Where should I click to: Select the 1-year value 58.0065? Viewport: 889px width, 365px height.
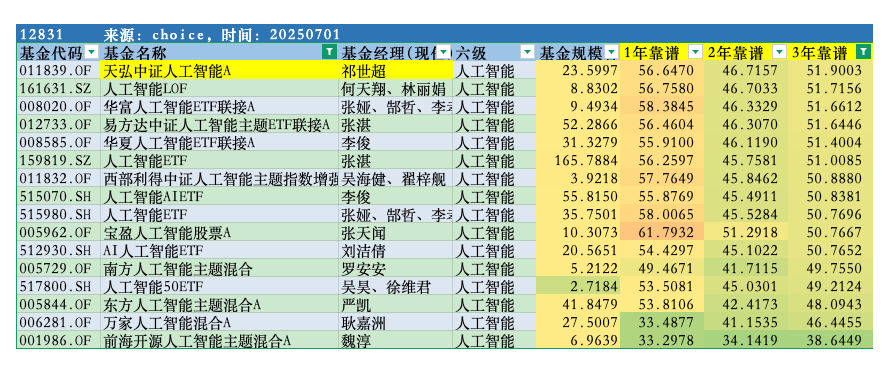tap(662, 214)
